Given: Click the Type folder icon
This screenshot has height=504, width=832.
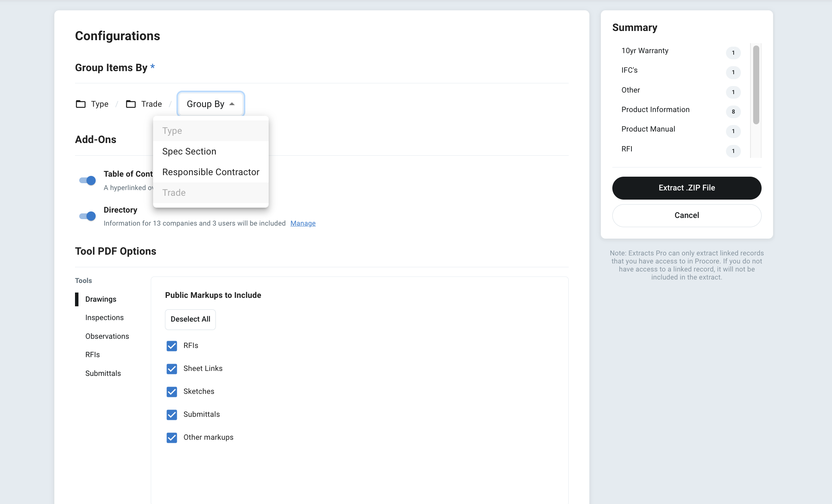Looking at the screenshot, I should click(x=81, y=104).
